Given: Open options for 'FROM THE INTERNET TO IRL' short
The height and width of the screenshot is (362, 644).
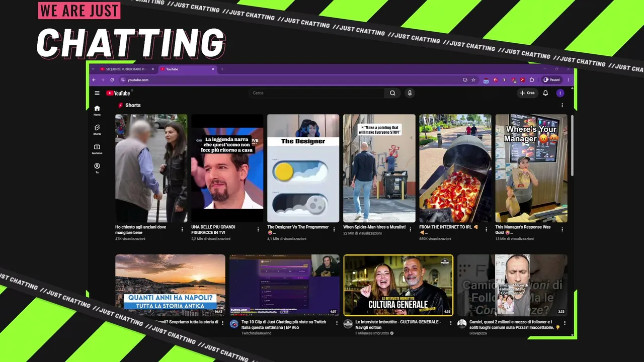Looking at the screenshot, I should (486, 229).
